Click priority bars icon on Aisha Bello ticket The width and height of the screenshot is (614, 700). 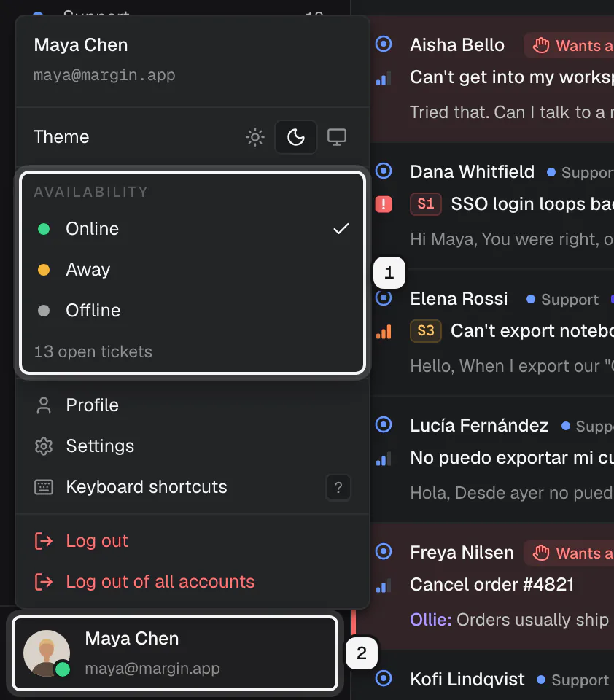coord(384,78)
